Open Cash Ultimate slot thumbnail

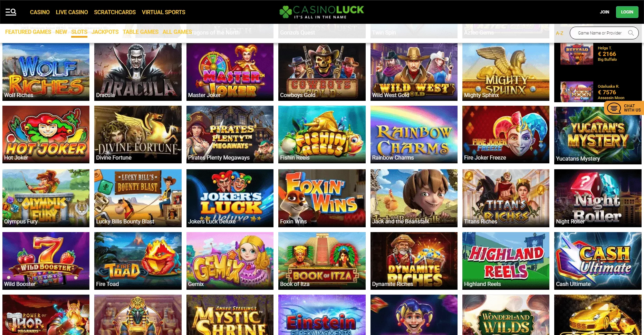coord(598,261)
